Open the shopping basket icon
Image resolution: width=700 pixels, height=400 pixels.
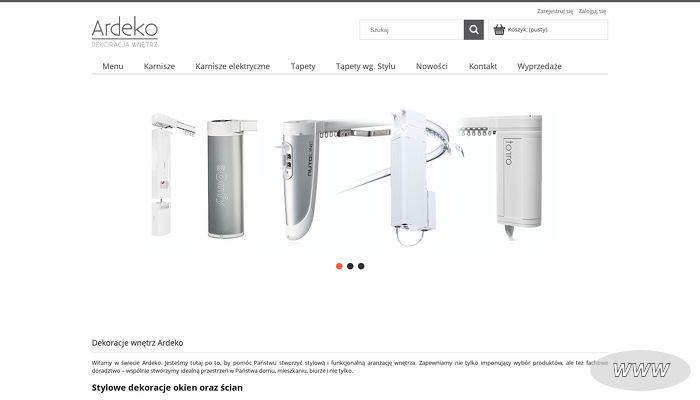(499, 29)
